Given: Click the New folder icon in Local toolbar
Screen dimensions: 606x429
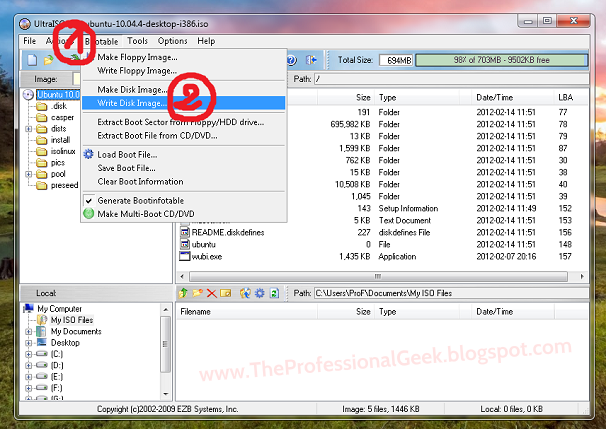Looking at the screenshot, I should (x=197, y=293).
